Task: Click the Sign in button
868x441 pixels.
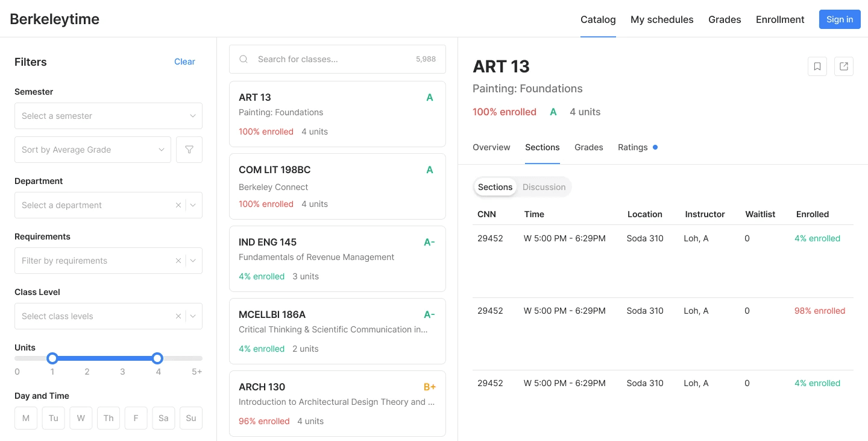Action: [x=840, y=19]
